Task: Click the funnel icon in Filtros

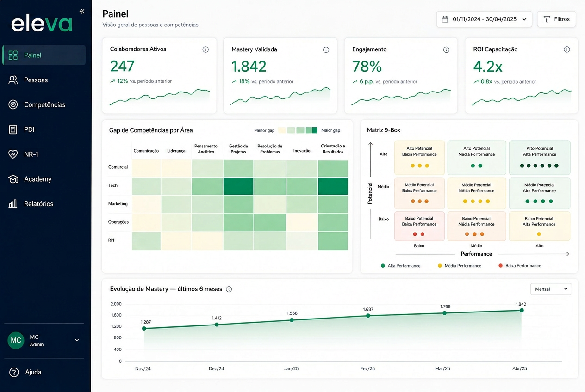Action: coord(547,19)
